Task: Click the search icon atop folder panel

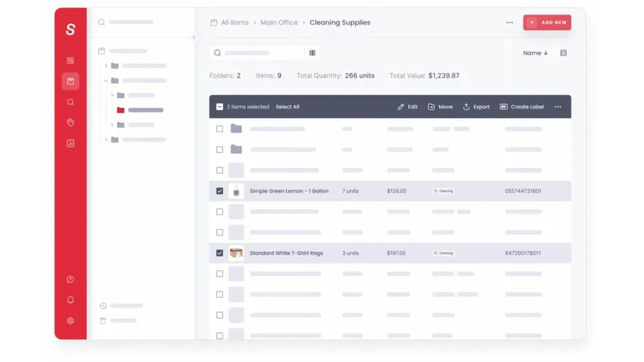Action: [x=101, y=22]
